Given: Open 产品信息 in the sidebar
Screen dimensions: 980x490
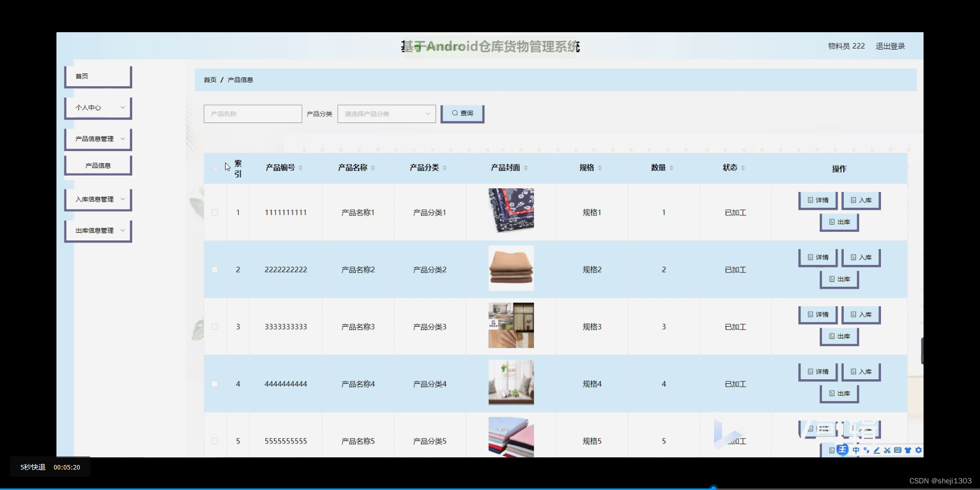Looking at the screenshot, I should click(97, 165).
